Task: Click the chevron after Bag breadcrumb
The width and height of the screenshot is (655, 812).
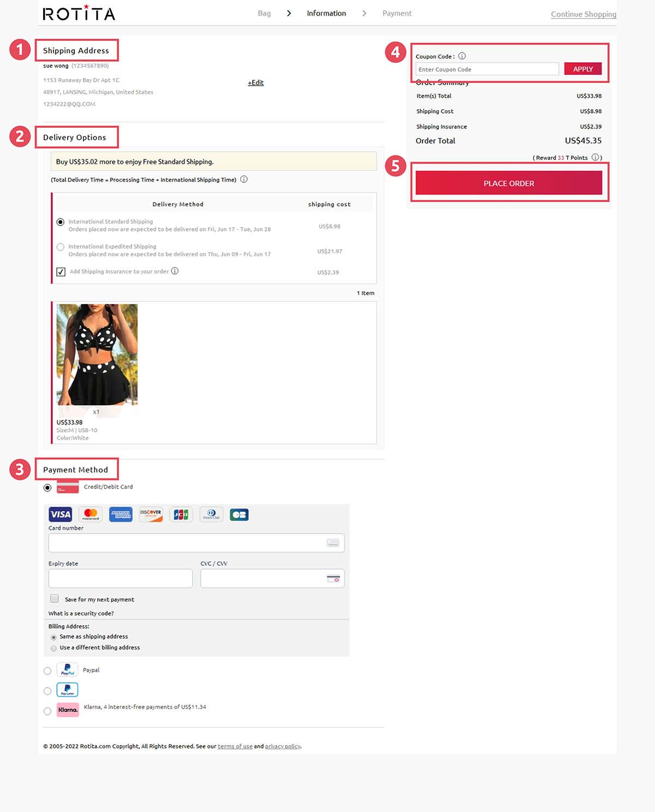Action: (x=289, y=13)
